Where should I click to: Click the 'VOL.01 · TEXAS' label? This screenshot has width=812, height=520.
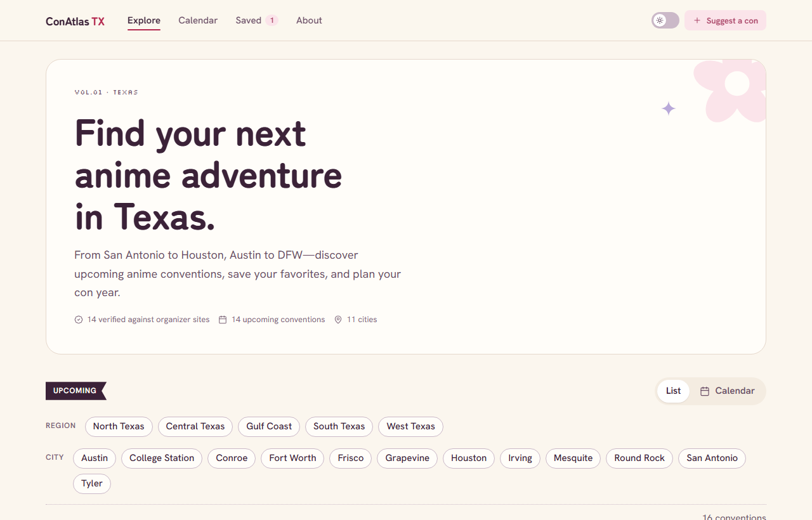pos(106,93)
